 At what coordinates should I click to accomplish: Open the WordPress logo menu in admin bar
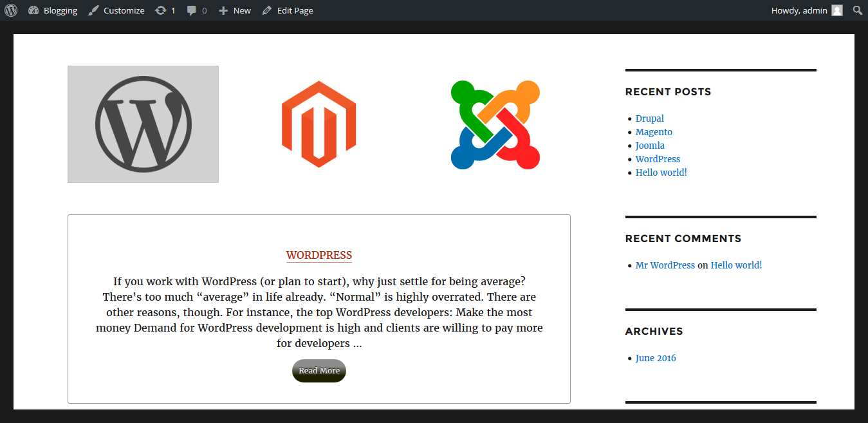point(10,10)
